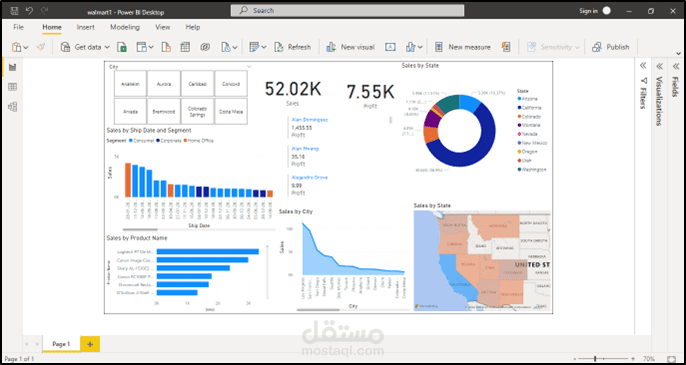Click the Sign in link
This screenshot has height=365, width=686.
pyautogui.click(x=588, y=11)
